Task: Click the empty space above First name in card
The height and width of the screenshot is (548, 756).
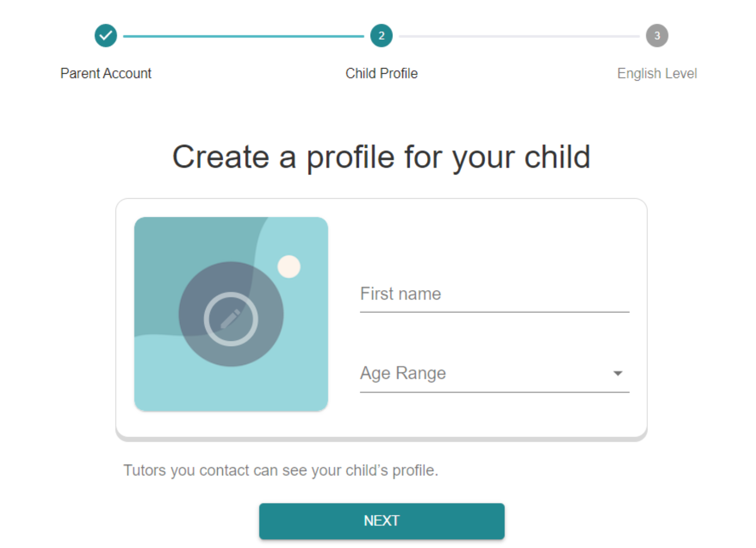Action: click(494, 243)
